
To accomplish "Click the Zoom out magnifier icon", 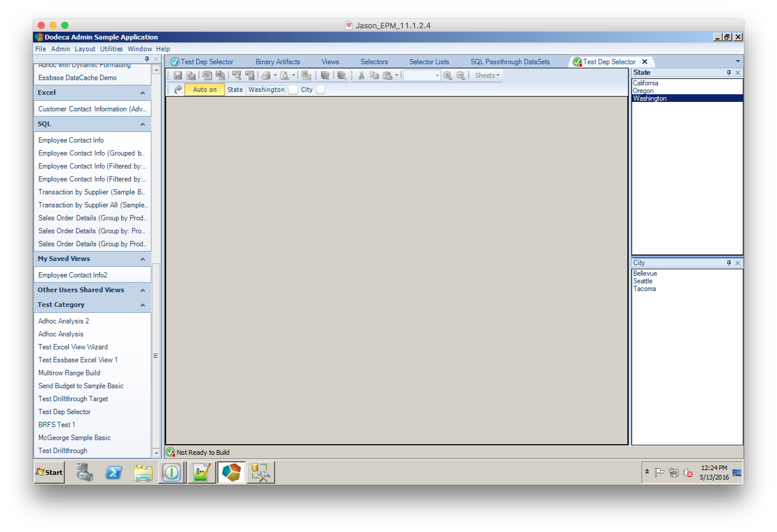I will 461,76.
